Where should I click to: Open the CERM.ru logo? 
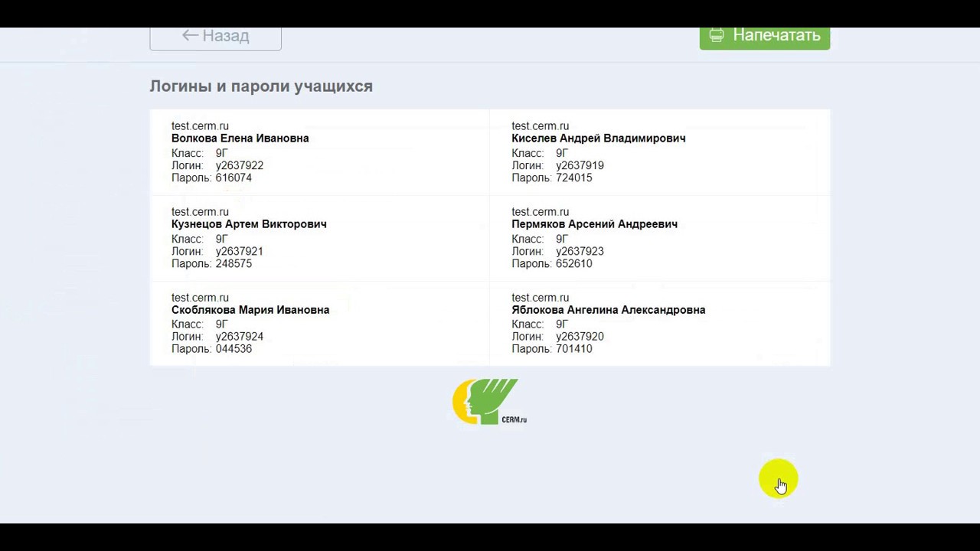click(489, 402)
